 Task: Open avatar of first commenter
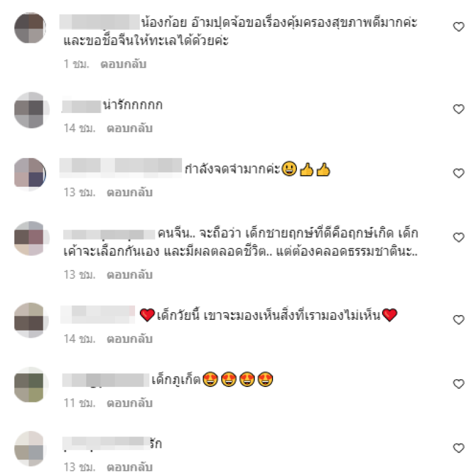(30, 28)
